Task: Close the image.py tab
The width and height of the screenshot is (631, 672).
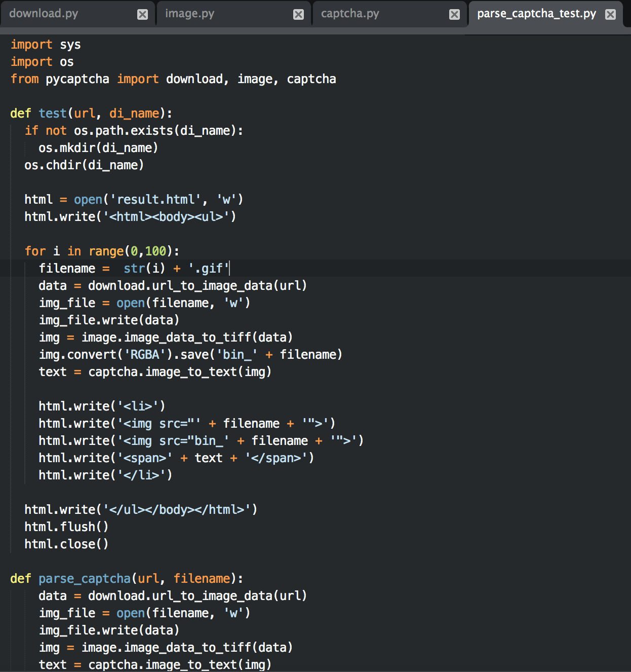Action: [x=299, y=14]
